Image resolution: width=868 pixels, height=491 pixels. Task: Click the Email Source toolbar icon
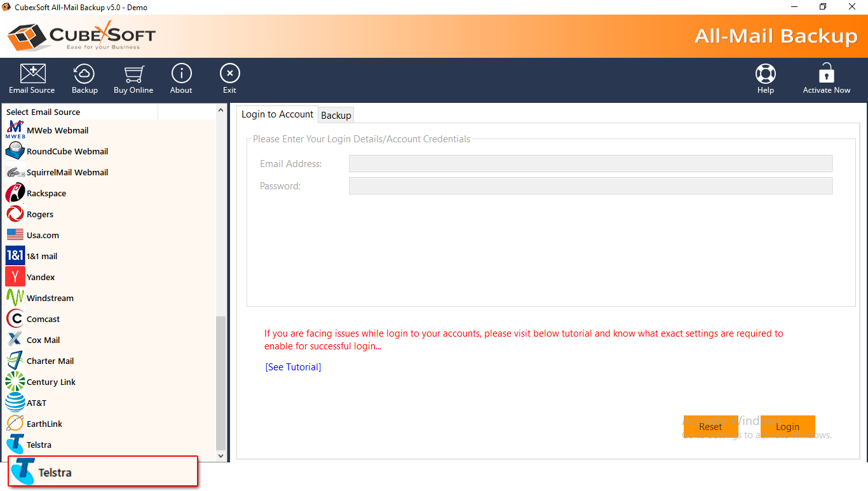pyautogui.click(x=32, y=74)
